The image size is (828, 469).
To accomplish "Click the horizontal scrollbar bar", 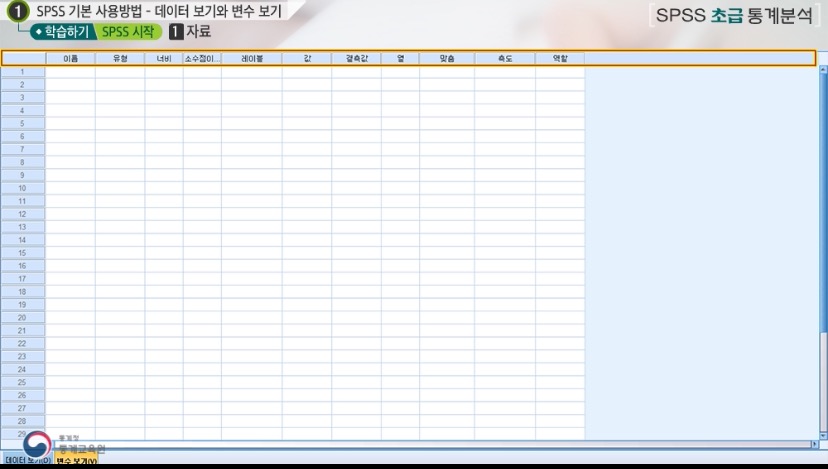I will [x=432, y=444].
